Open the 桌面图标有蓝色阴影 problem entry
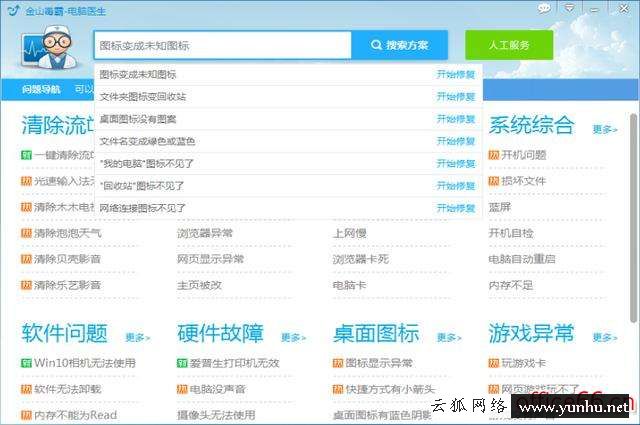The image size is (640, 425). tap(382, 415)
